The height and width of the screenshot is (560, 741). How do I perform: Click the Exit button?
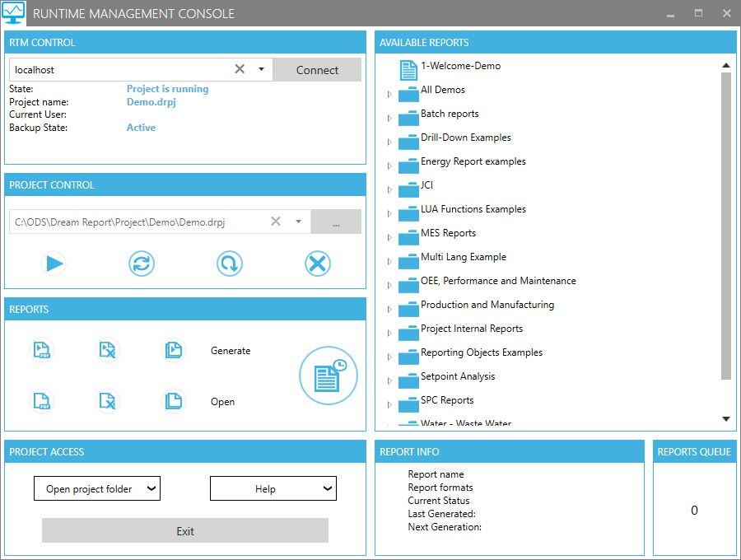click(185, 531)
